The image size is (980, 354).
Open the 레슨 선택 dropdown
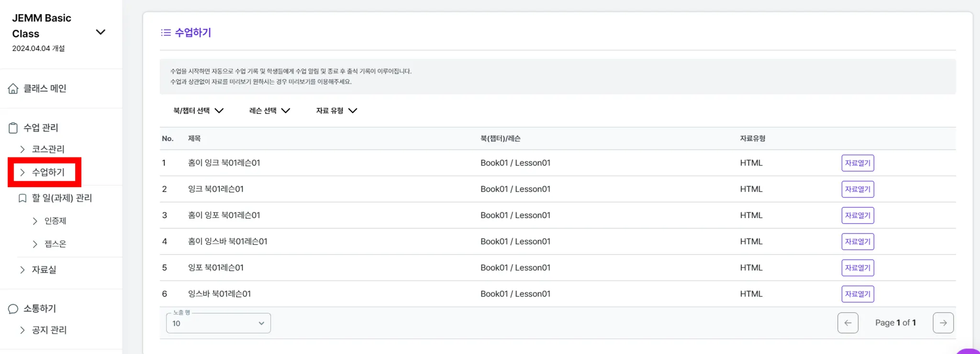point(269,111)
